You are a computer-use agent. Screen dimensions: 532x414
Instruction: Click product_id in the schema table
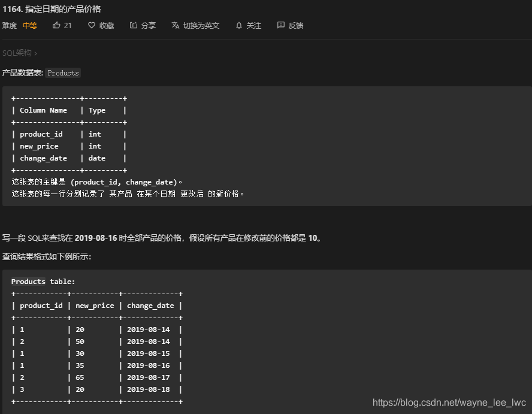(x=41, y=134)
